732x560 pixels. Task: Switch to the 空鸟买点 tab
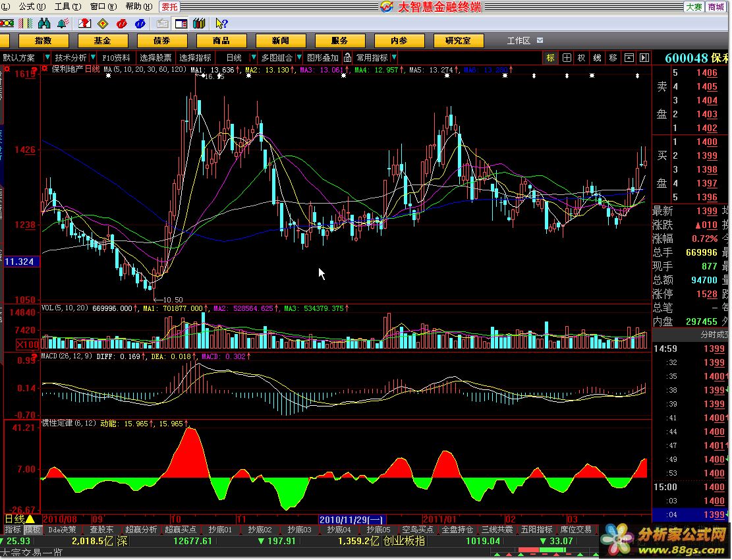pos(418,530)
